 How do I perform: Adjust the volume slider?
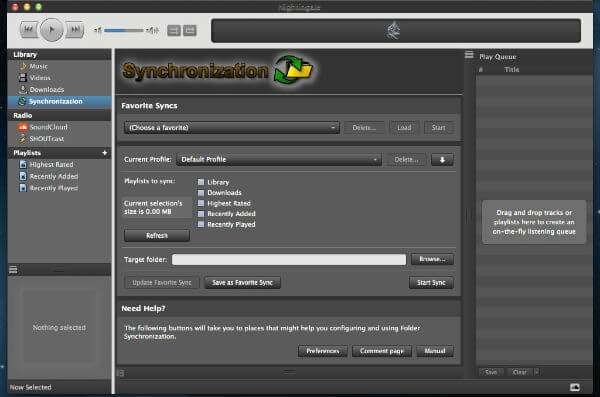[x=123, y=30]
